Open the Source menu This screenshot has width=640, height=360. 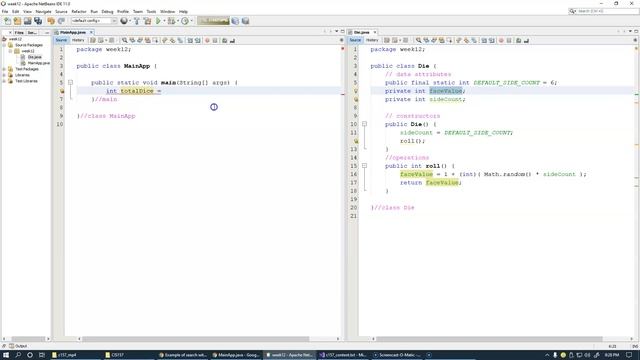(x=61, y=11)
